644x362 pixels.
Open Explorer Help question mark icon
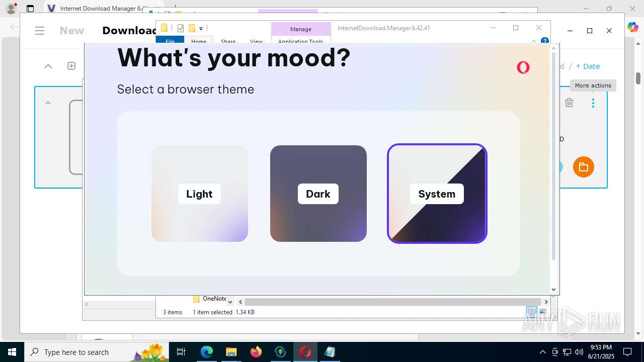click(x=544, y=41)
